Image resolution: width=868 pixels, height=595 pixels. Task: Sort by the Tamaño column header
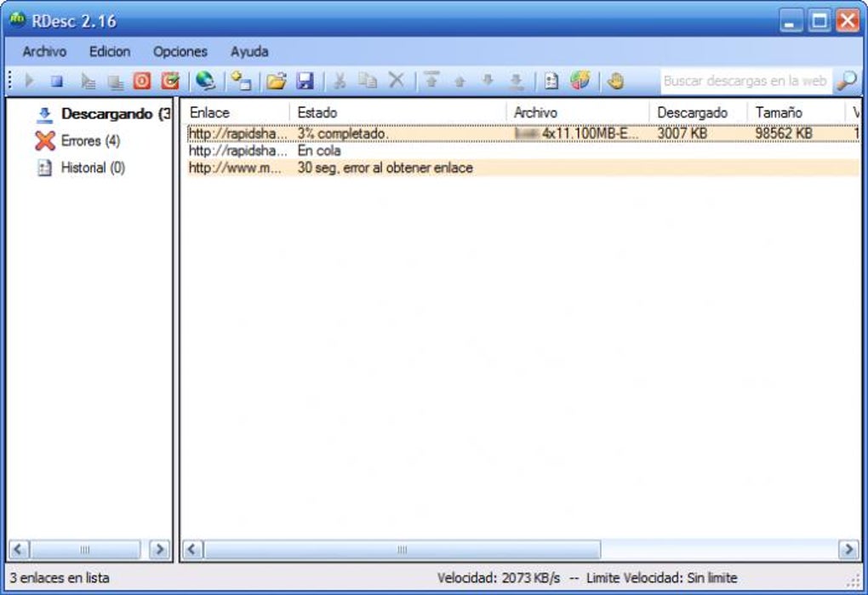click(797, 112)
